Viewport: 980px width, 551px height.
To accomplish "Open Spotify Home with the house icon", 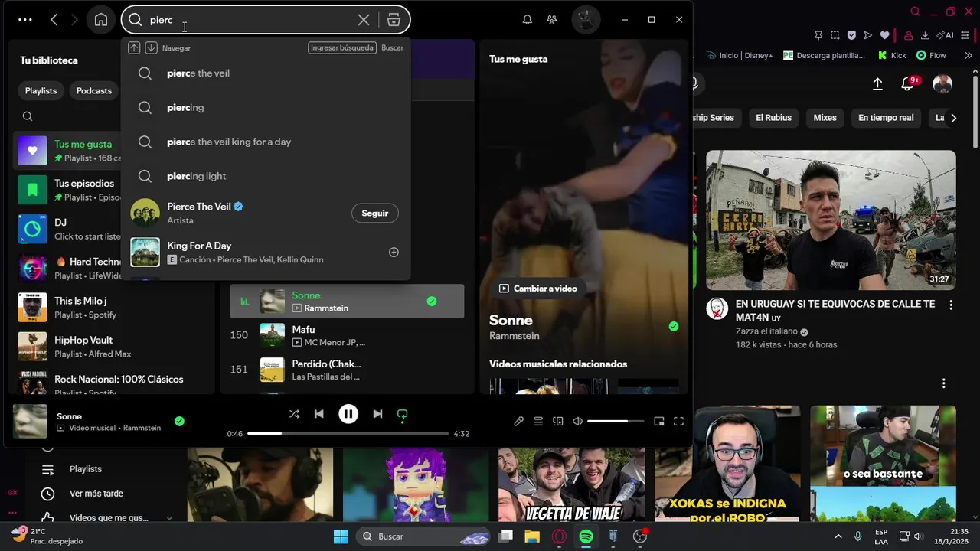I will pos(101,20).
